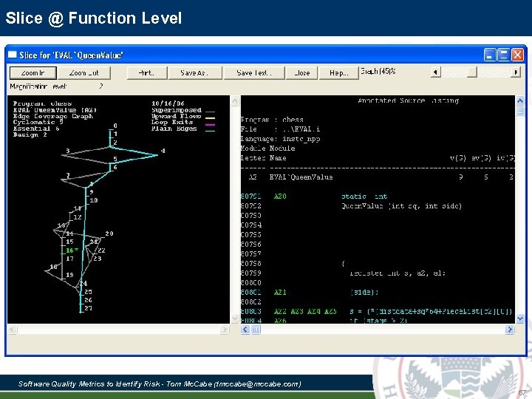
Task: Click horizontal scrollbar thumb in source listing
Action: pos(256,329)
